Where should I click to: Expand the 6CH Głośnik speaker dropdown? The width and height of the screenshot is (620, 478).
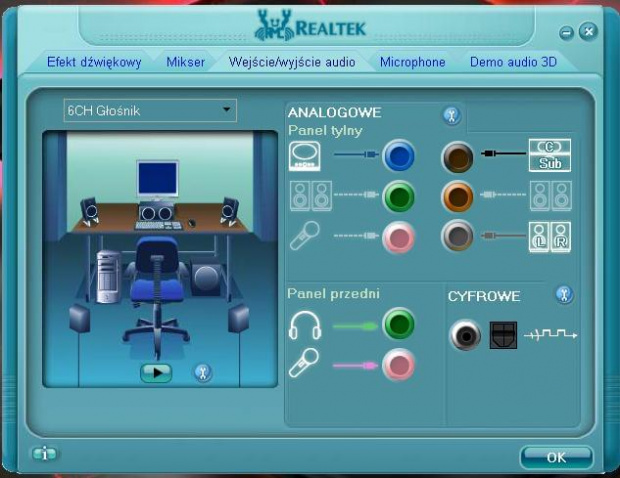coord(150,110)
